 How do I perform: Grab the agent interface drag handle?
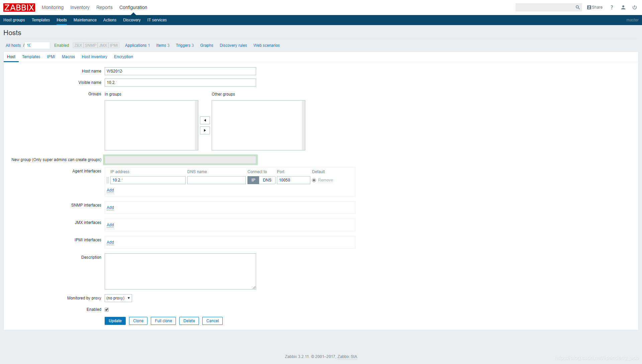tap(108, 180)
